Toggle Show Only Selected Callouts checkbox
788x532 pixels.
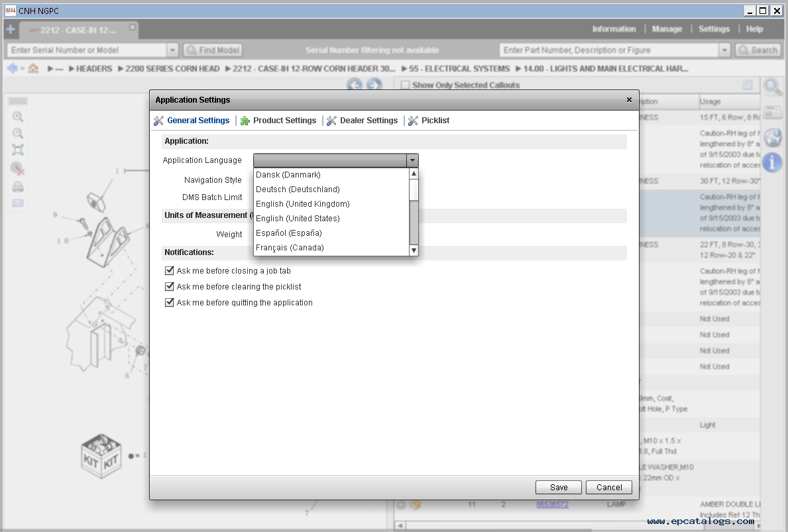coord(405,85)
